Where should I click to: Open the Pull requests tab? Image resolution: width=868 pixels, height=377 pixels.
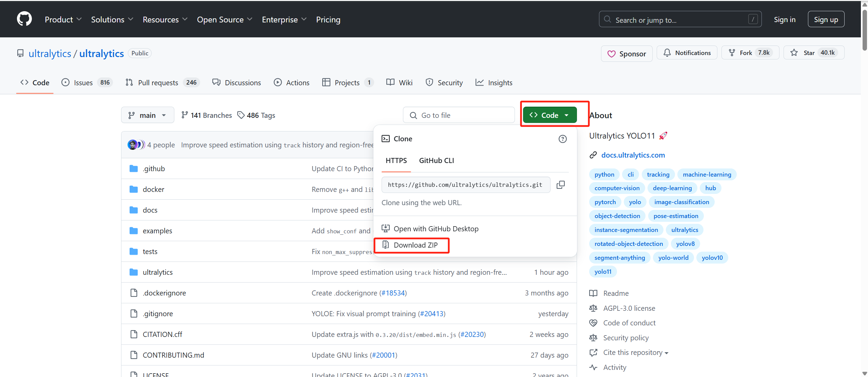158,83
